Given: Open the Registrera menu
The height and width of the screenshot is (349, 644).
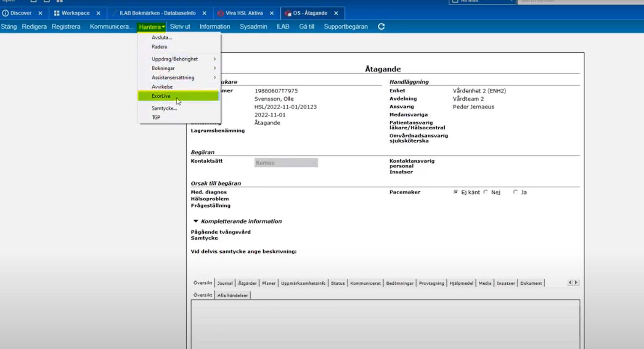Looking at the screenshot, I should 66,26.
